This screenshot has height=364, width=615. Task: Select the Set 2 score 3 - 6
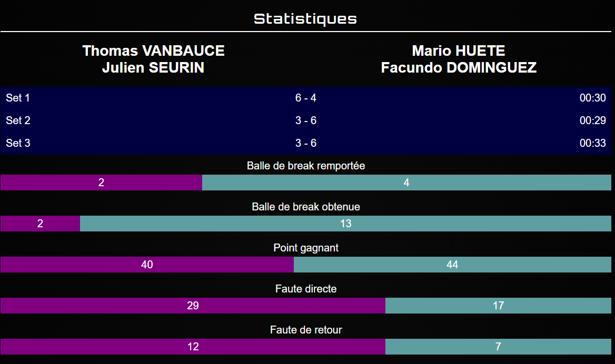coord(306,120)
